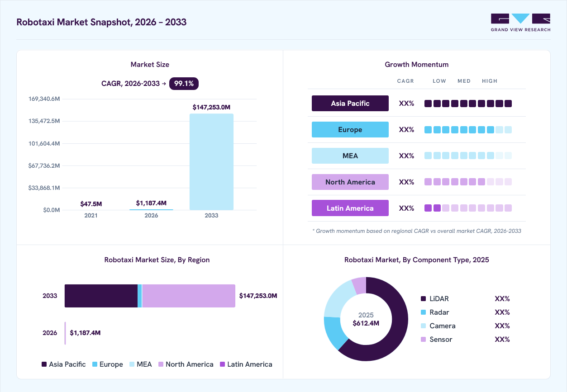The image size is (567, 392).
Task: Click the $612.4M value in donut center
Action: click(x=366, y=323)
